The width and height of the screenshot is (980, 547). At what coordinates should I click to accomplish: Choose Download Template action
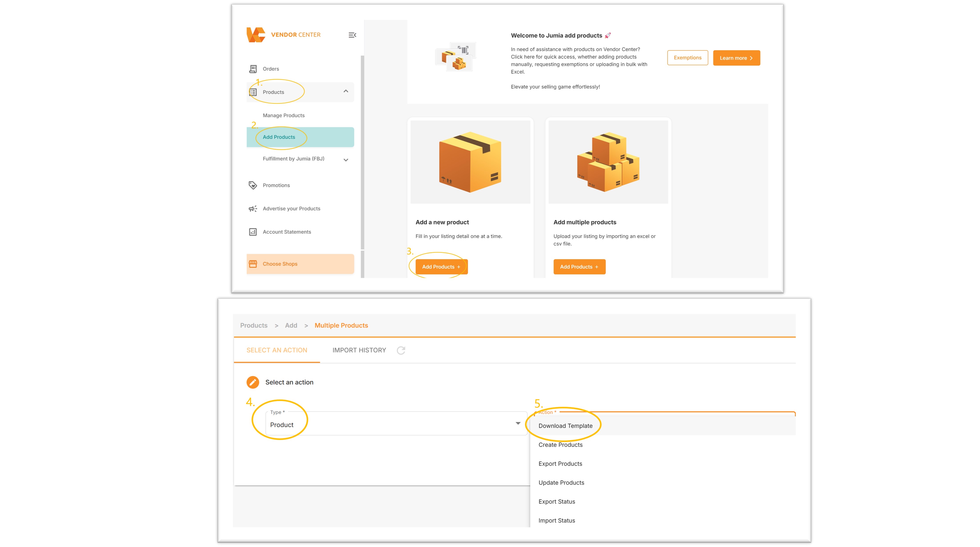(662, 426)
